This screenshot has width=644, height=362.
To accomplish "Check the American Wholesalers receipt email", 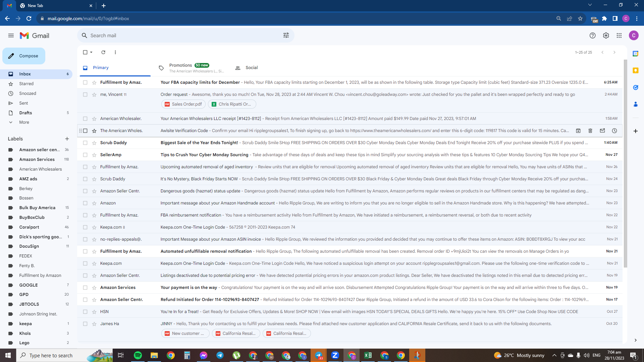I will click(x=85, y=119).
